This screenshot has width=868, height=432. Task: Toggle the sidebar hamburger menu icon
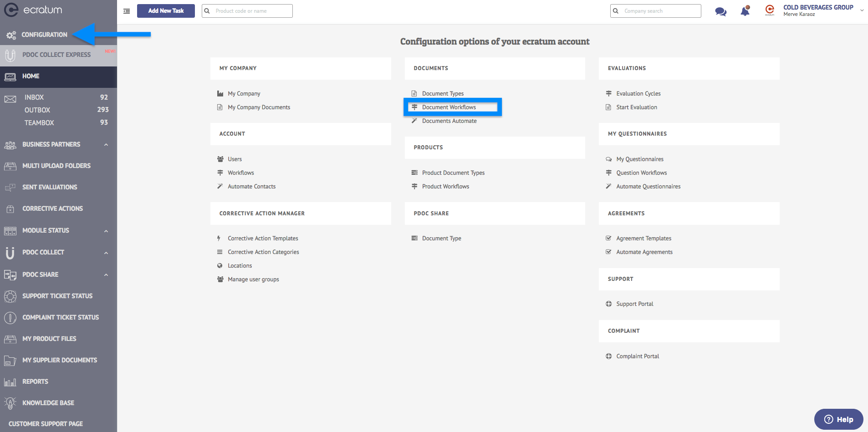pos(127,11)
